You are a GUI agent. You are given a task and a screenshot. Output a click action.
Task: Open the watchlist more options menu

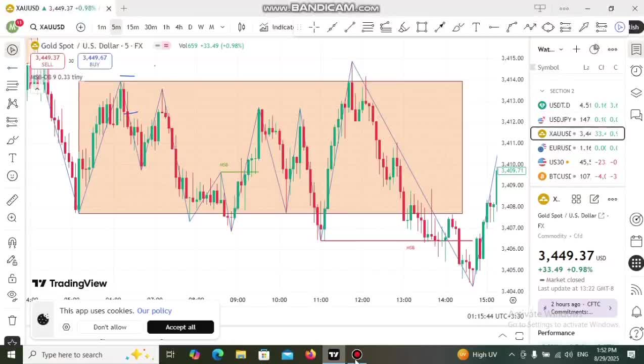click(613, 49)
